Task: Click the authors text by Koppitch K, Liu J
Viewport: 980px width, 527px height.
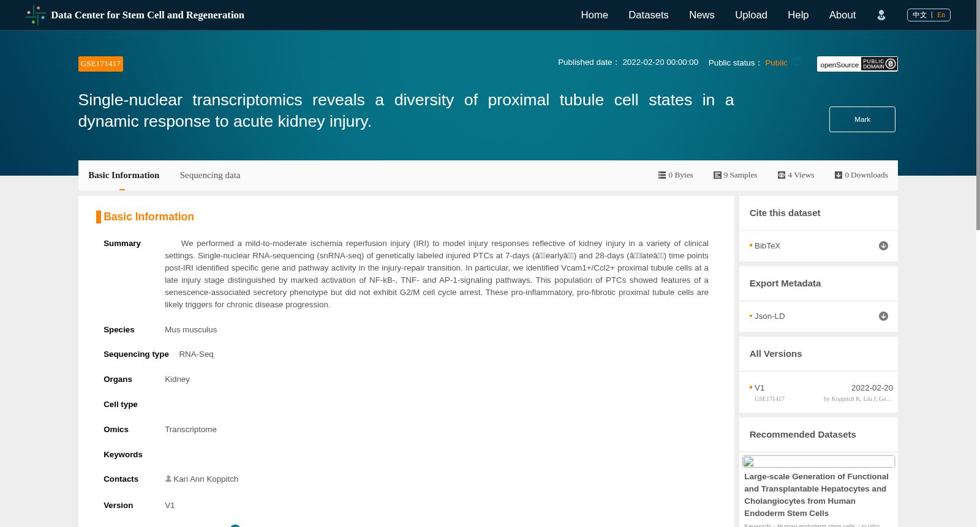Action: pos(858,398)
